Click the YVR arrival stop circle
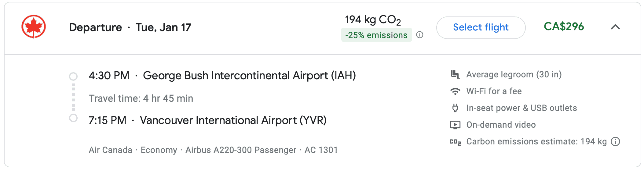This screenshot has height=170, width=644. click(x=73, y=118)
